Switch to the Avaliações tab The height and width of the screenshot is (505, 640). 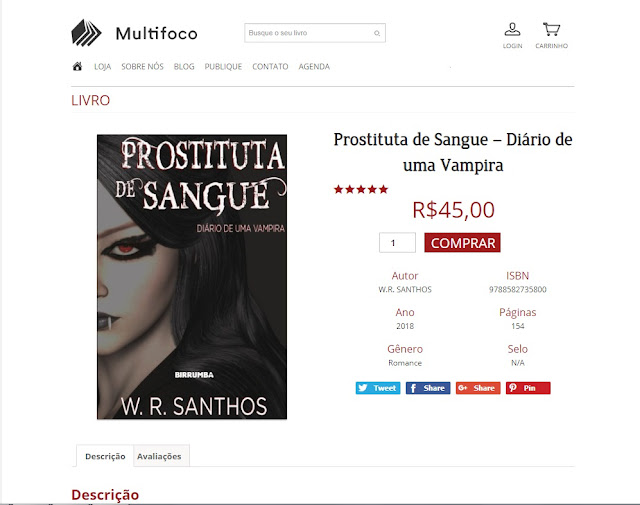tap(159, 456)
